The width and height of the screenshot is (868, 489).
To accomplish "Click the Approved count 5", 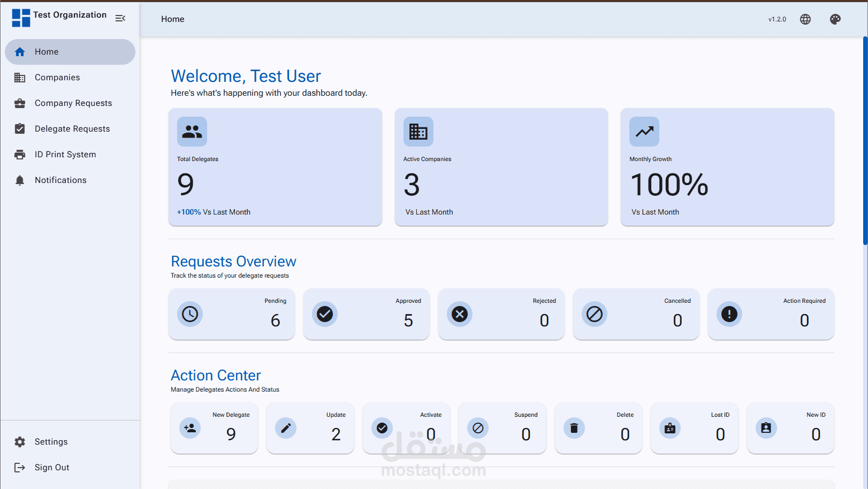I will (x=408, y=320).
